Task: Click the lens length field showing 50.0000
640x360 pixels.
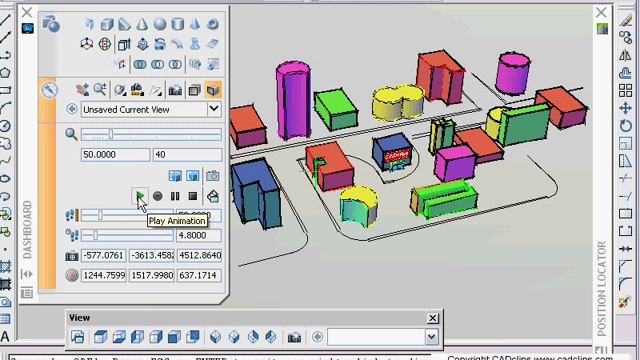Action: pyautogui.click(x=115, y=155)
